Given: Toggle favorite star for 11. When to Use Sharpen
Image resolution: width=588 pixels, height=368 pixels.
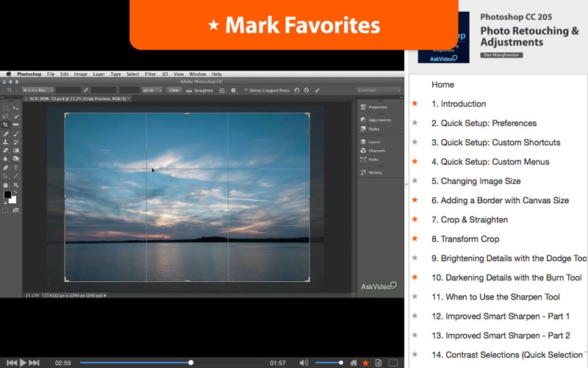Looking at the screenshot, I should pyautogui.click(x=415, y=297).
